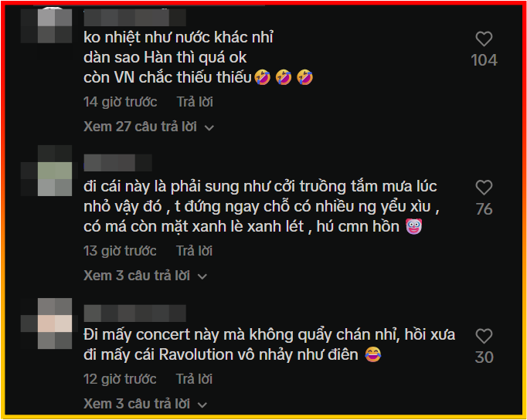Open the second commenter's blurred username
This screenshot has height=420, width=527.
117,163
